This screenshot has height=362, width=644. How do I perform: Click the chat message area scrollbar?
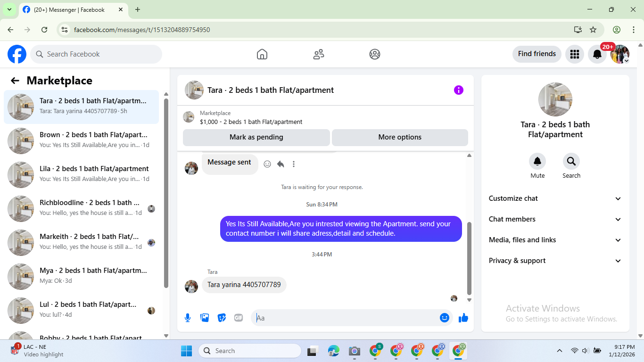coord(469,258)
